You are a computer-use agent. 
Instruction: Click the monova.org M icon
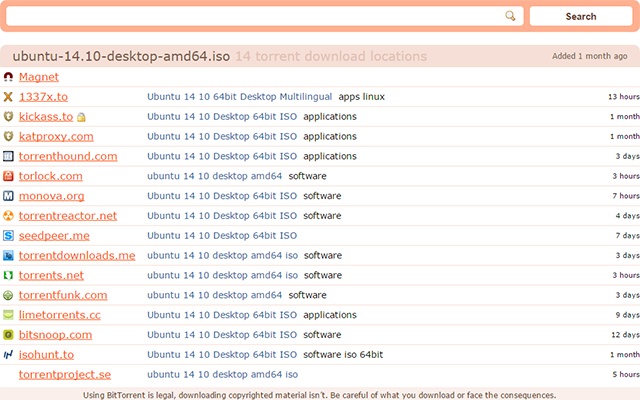coord(8,196)
